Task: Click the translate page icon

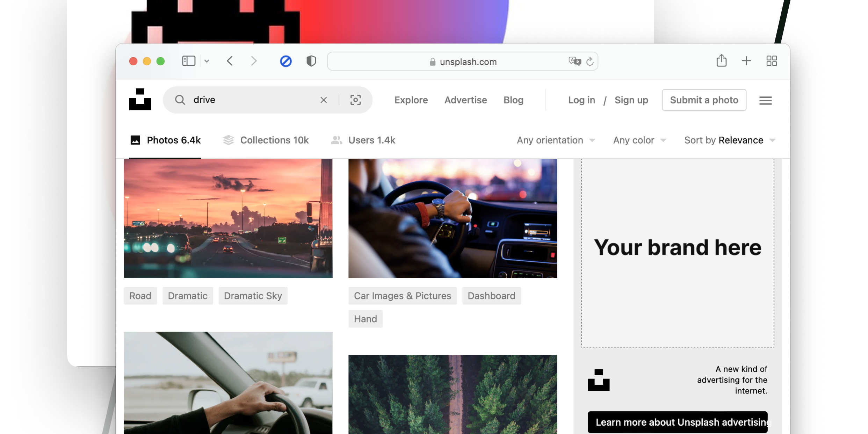Action: coord(574,62)
